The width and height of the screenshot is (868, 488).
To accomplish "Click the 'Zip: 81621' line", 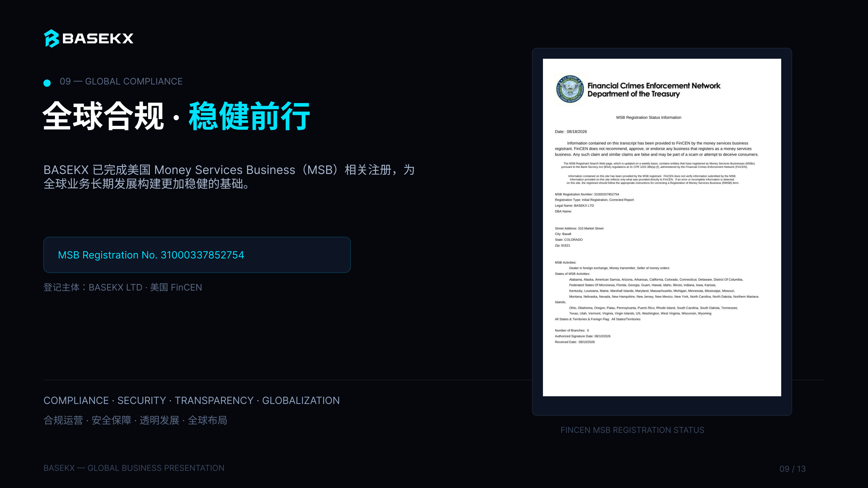I will pos(563,246).
